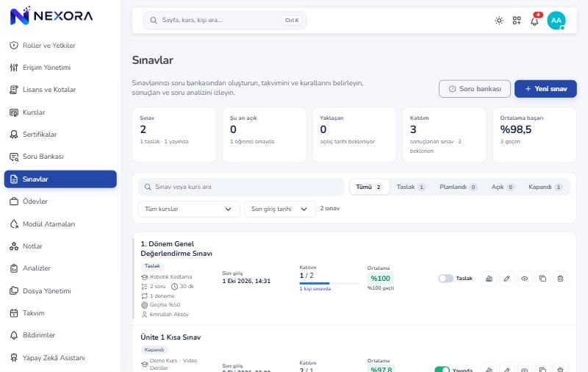
Task: Click the Nexora logo
Action: click(x=51, y=15)
